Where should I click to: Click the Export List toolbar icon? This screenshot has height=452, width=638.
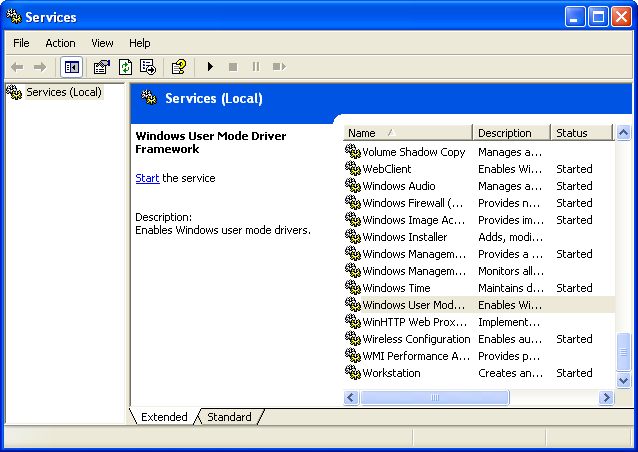[148, 67]
